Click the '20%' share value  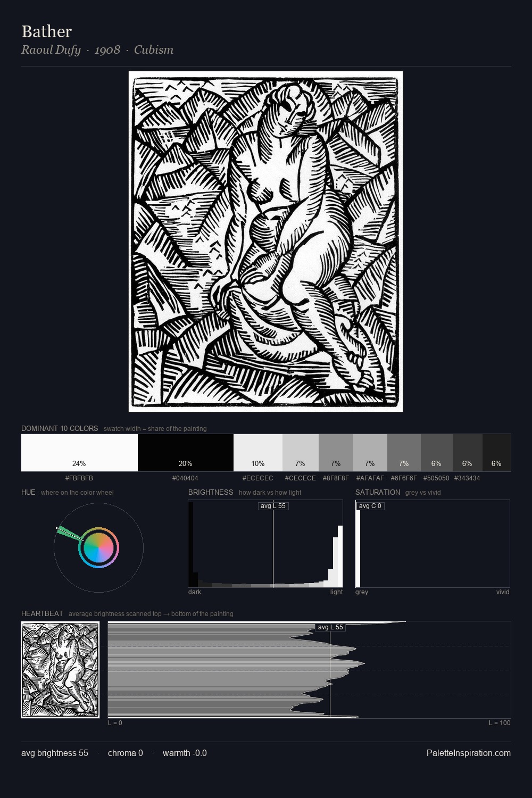tap(186, 463)
